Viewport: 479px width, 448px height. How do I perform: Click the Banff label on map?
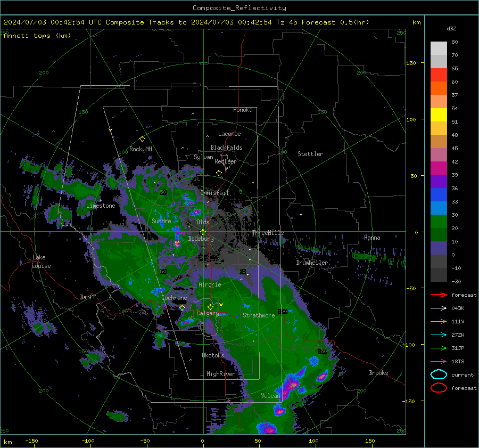coord(88,297)
